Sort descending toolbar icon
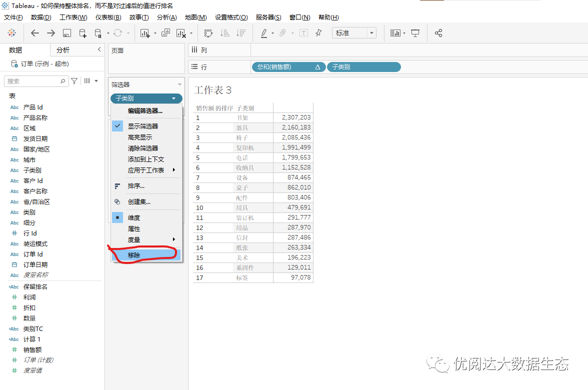This screenshot has height=390, width=588. coord(241,33)
